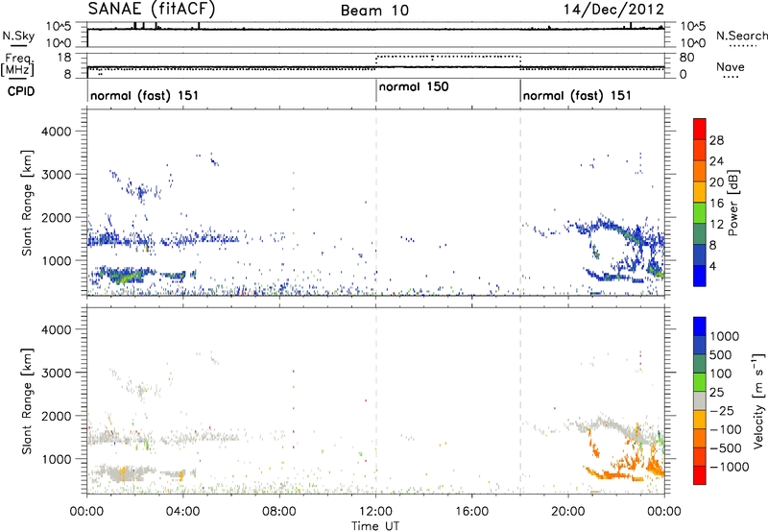
Task: Click the 28 label on Power colorbar
Action: tap(716, 140)
